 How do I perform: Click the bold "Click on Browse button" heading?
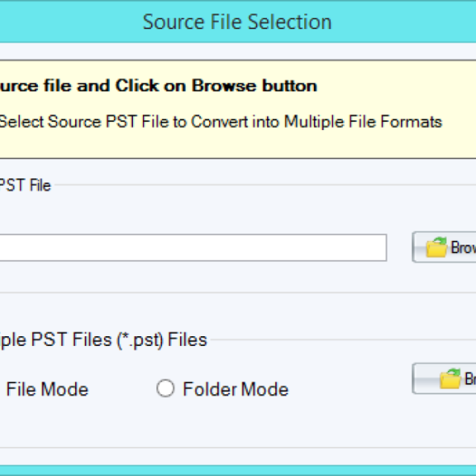[x=216, y=86]
